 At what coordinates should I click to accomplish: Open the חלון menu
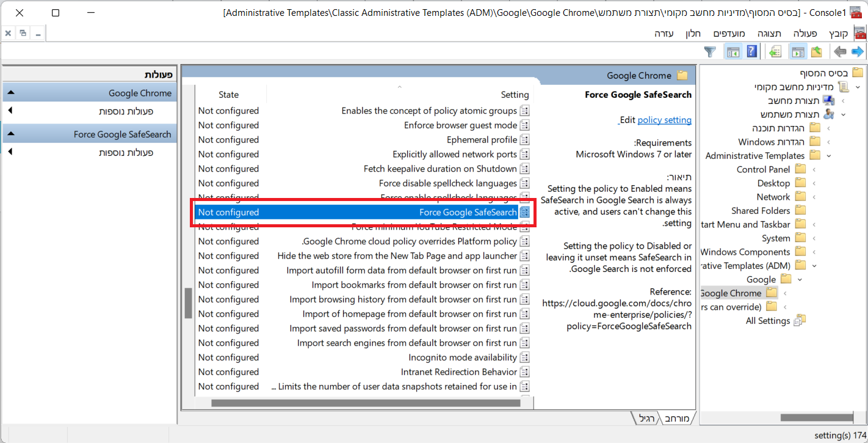693,33
